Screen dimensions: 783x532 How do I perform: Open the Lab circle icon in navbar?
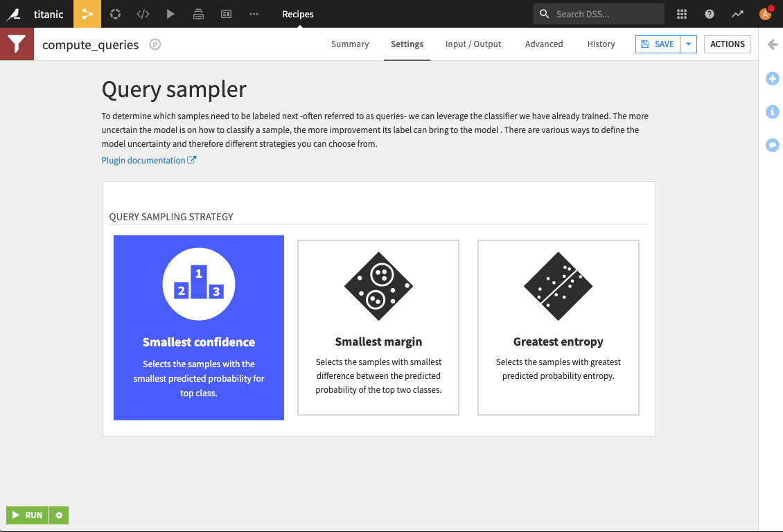pyautogui.click(x=115, y=14)
